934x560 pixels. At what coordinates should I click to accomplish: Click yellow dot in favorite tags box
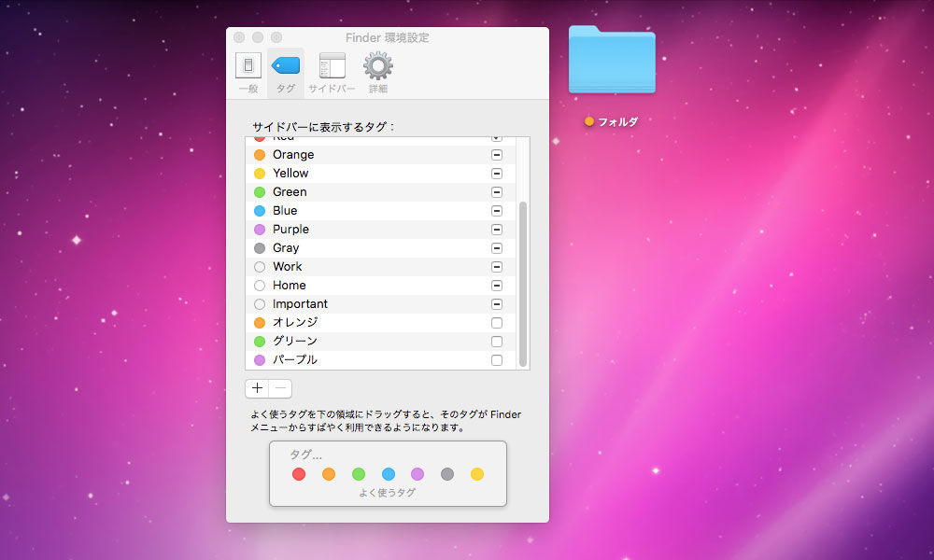(x=477, y=474)
